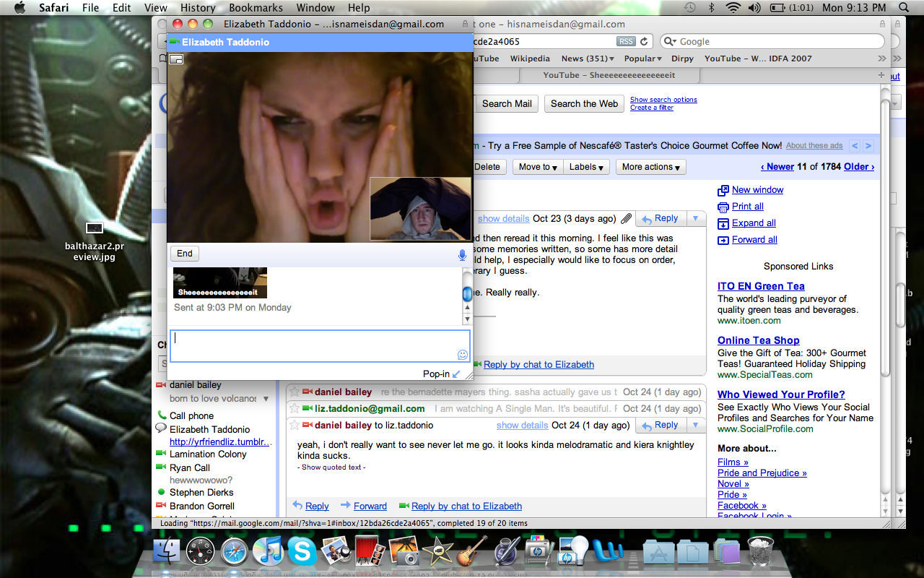Viewport: 924px width, 578px height.
Task: Select balthazar2.preview.jpg on the desktop
Action: coord(94,240)
